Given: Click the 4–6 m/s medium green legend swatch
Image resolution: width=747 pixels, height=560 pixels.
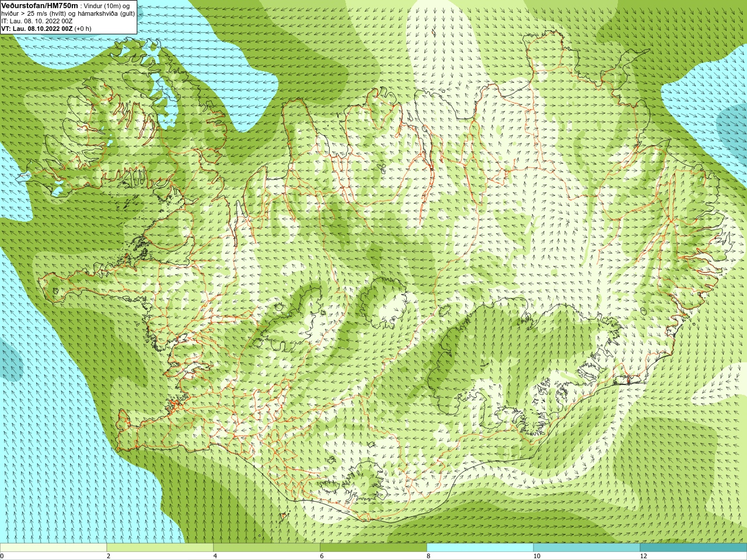Looking at the screenshot, I should (267, 548).
